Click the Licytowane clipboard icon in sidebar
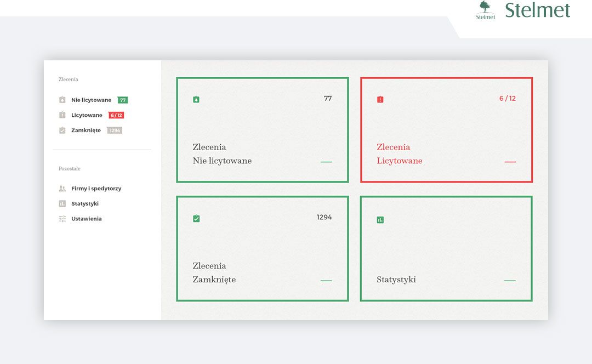This screenshot has width=592, height=364. [x=62, y=115]
